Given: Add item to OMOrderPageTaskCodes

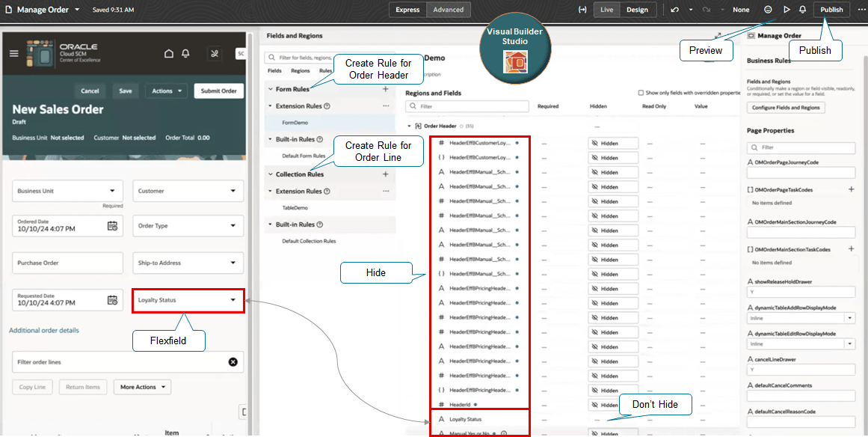Looking at the screenshot, I should coord(852,189).
